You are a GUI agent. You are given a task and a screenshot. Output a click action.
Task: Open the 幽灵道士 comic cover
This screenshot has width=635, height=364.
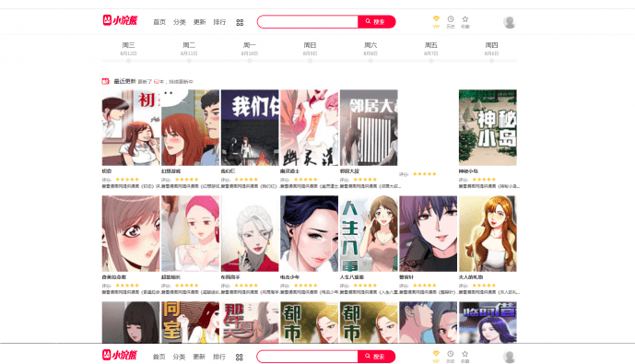309,127
